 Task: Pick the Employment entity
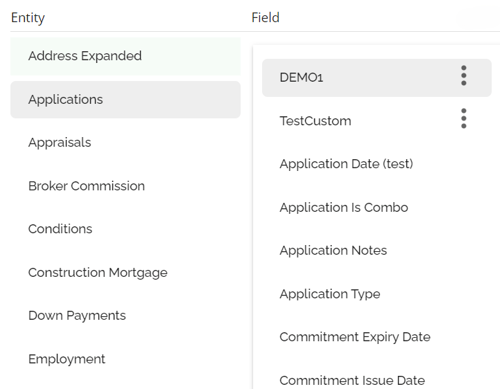coord(125,359)
